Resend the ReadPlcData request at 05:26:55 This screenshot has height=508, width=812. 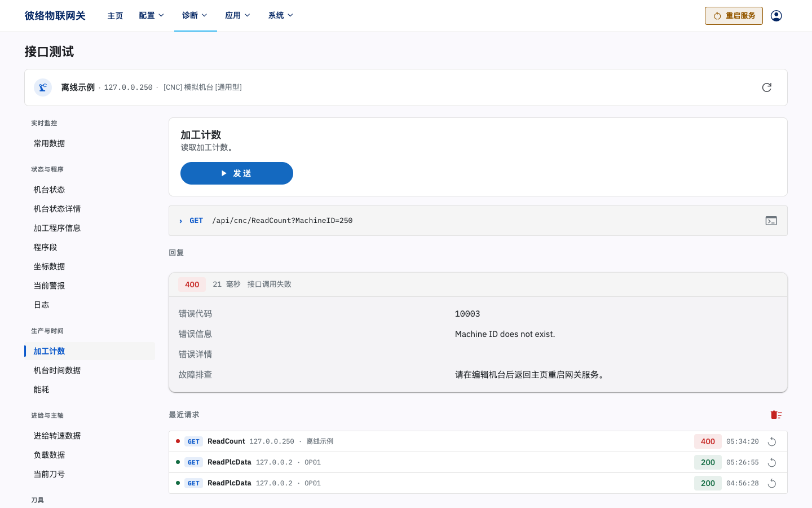(x=772, y=462)
